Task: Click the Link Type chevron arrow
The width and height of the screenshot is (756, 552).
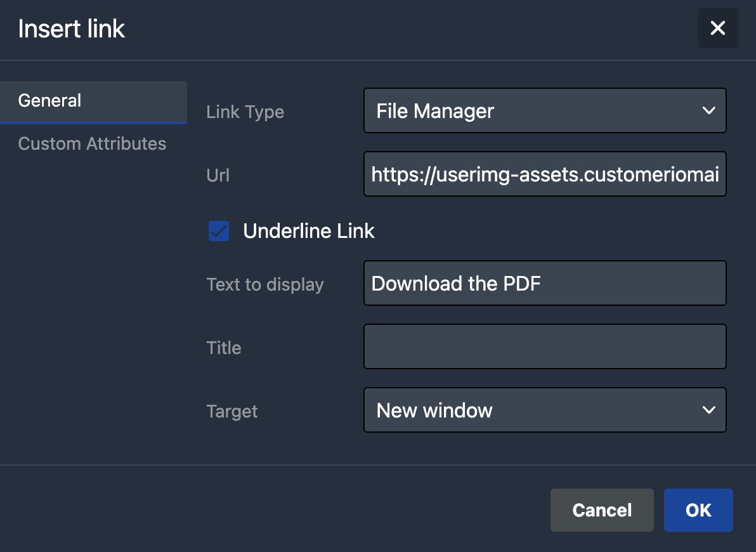Action: coord(708,110)
